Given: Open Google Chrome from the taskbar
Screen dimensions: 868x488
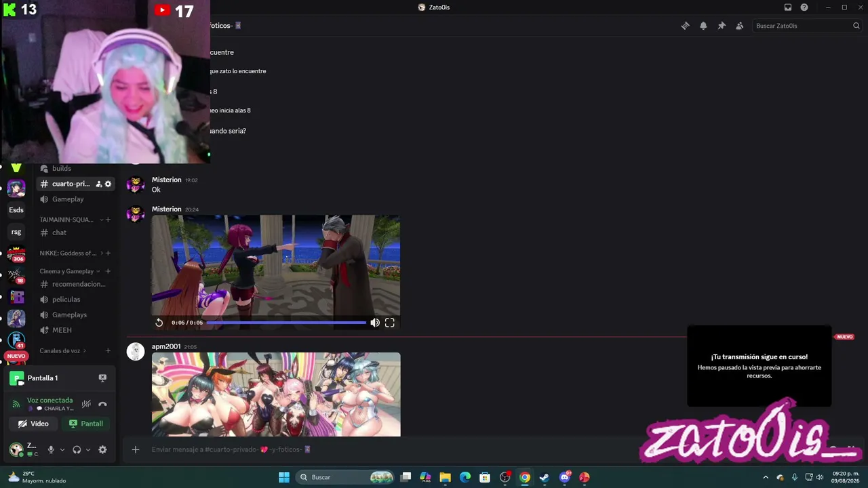Looking at the screenshot, I should 525,477.
